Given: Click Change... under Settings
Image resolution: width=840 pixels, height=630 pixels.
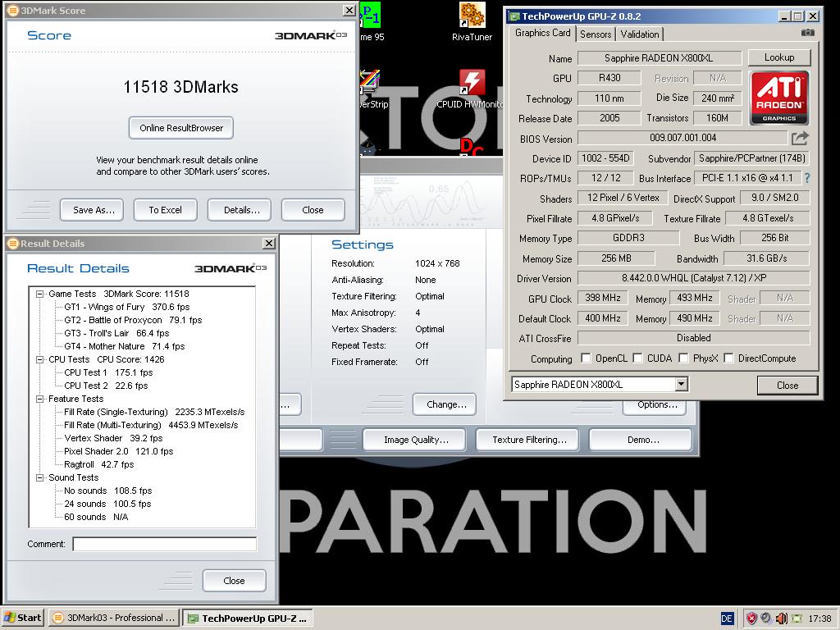Looking at the screenshot, I should click(444, 404).
